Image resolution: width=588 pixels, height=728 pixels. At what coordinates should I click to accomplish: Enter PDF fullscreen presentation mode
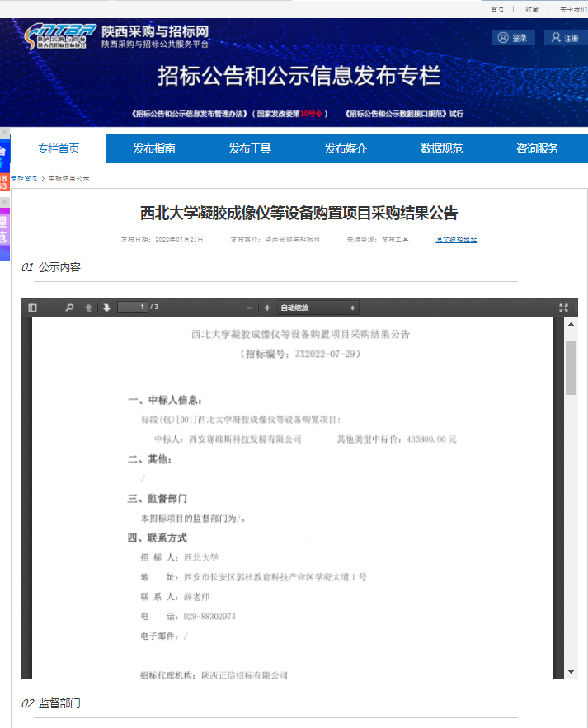(564, 308)
